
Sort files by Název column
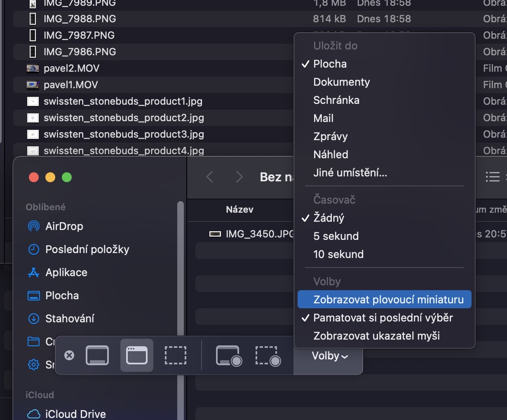[239, 210]
